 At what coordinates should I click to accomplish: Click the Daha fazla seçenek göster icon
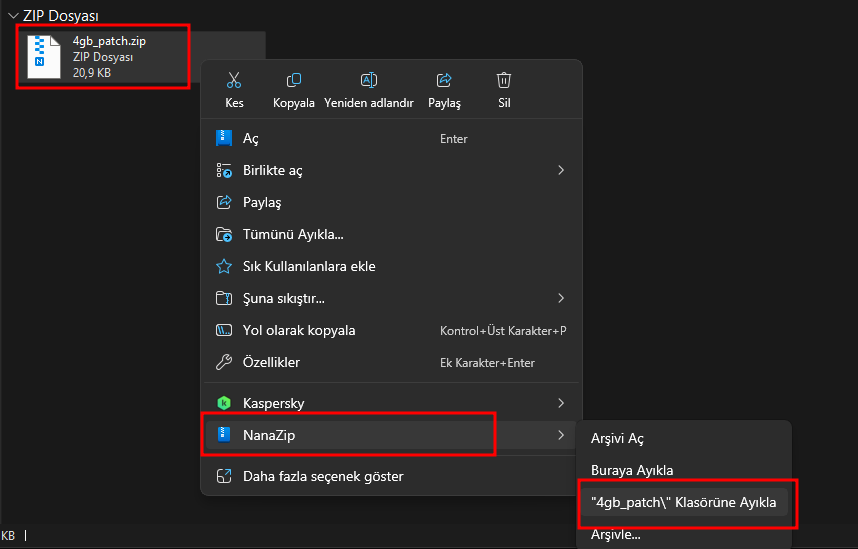point(224,476)
